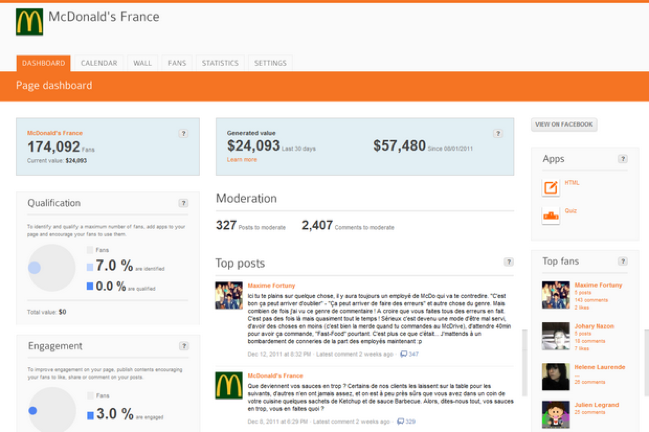
Task: Click Maxime Fortuny's avatar in Top fans
Action: coord(556,295)
